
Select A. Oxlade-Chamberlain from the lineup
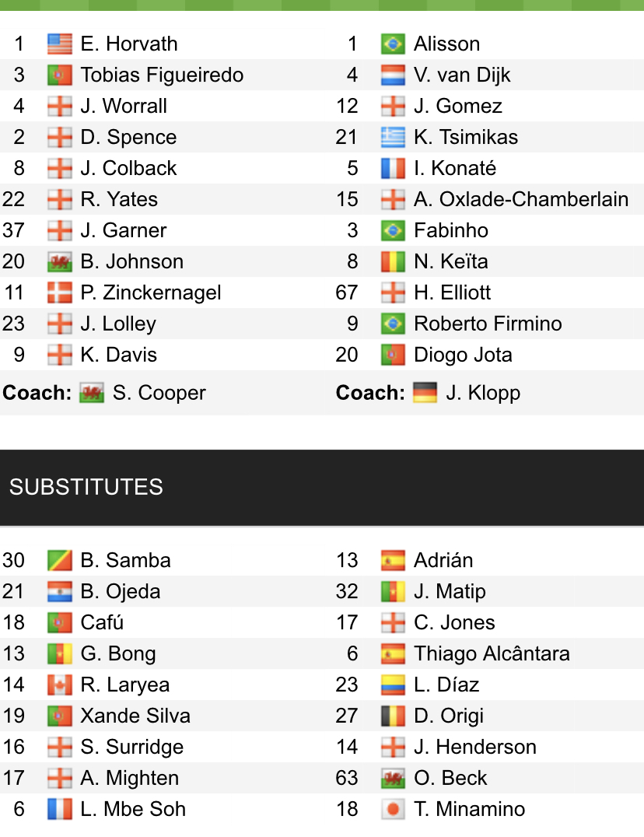(521, 199)
